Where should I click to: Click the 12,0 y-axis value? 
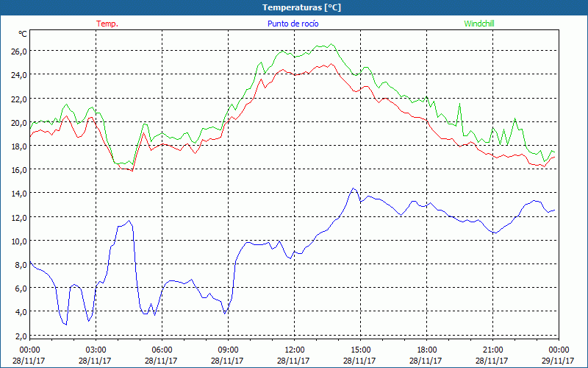(x=19, y=218)
